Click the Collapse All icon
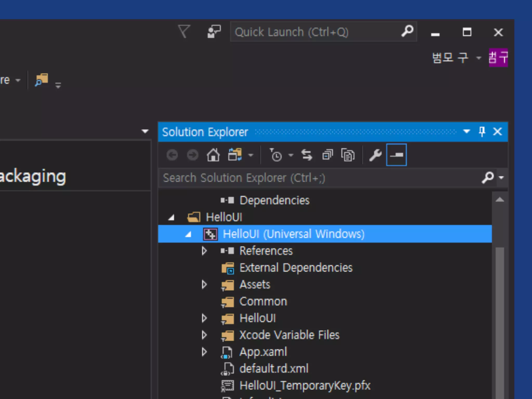 click(327, 155)
